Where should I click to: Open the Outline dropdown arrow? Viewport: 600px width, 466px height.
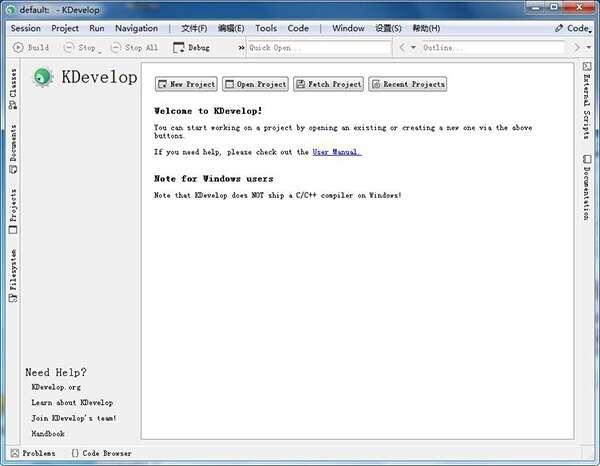pyautogui.click(x=413, y=47)
